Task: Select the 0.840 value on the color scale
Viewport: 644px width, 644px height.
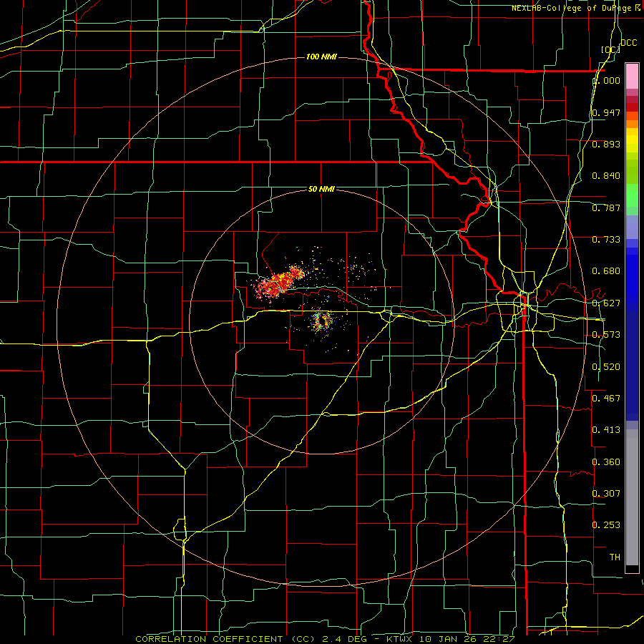Action: point(606,176)
